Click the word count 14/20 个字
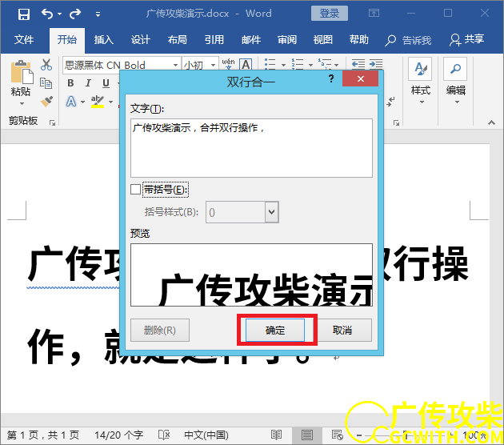The image size is (504, 445). tap(118, 435)
